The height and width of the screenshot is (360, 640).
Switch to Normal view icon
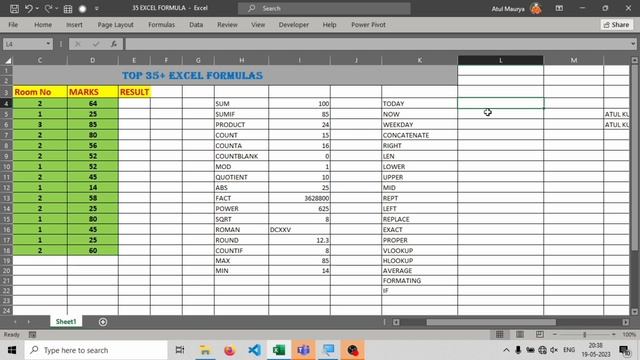pyautogui.click(x=500, y=334)
